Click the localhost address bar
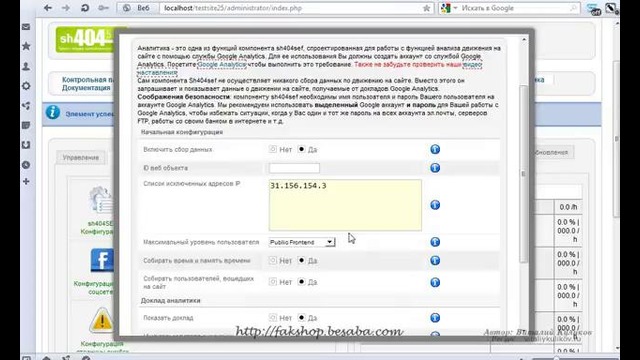Viewport: 640px width, 360px height. coord(292,8)
